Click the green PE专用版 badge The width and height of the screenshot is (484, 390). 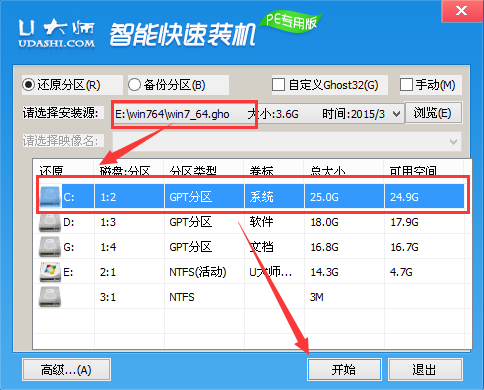coord(292,22)
